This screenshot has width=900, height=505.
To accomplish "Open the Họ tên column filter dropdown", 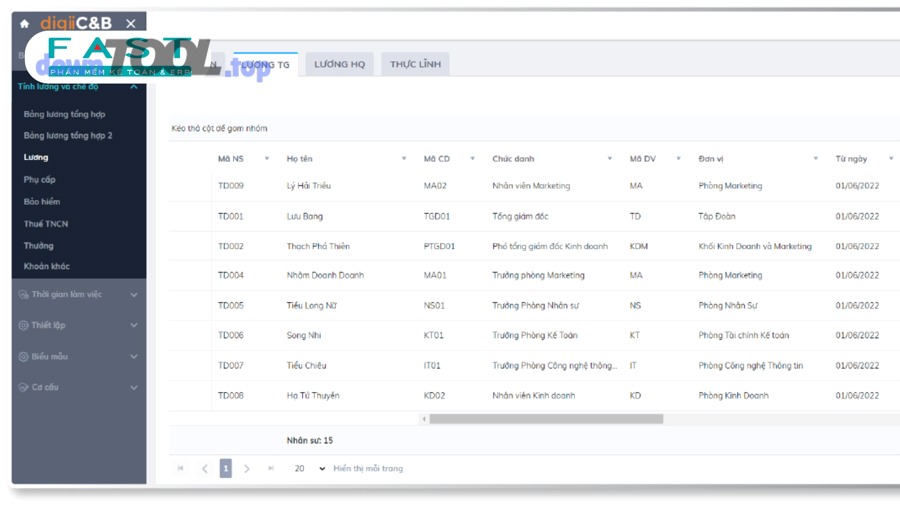I will click(x=404, y=158).
